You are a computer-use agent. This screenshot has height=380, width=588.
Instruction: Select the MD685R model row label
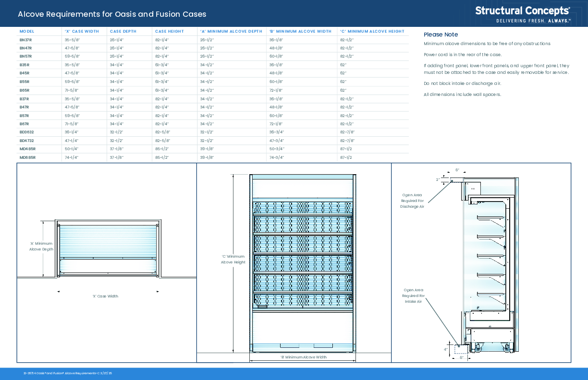[27, 157]
